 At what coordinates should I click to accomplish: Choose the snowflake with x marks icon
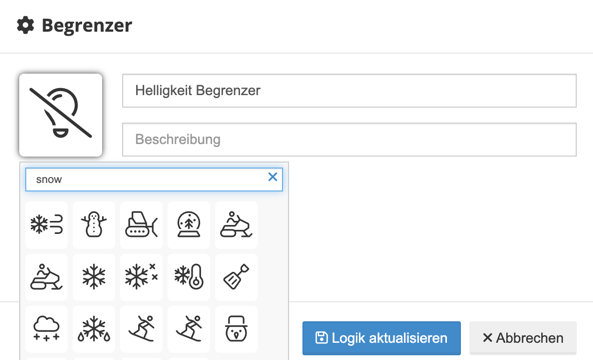pos(141,277)
